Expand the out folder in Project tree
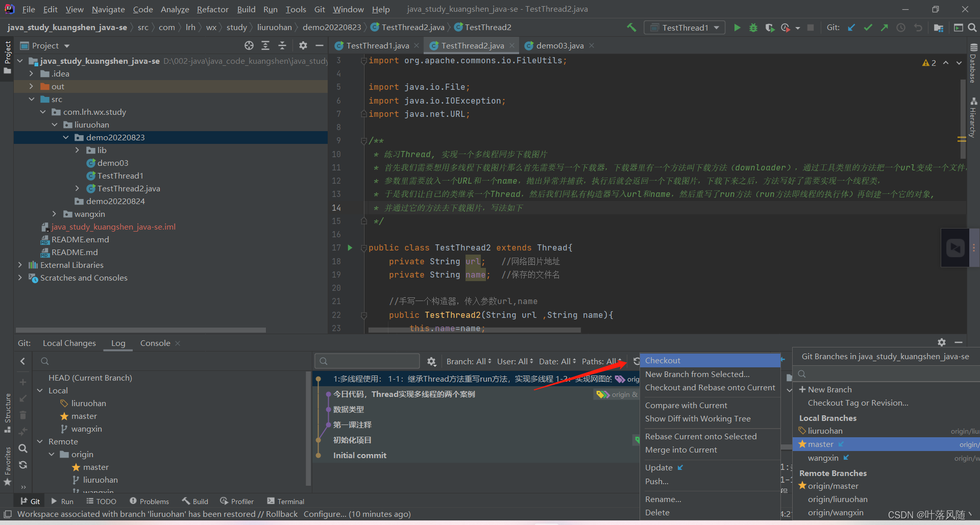The width and height of the screenshot is (980, 525). coord(32,86)
